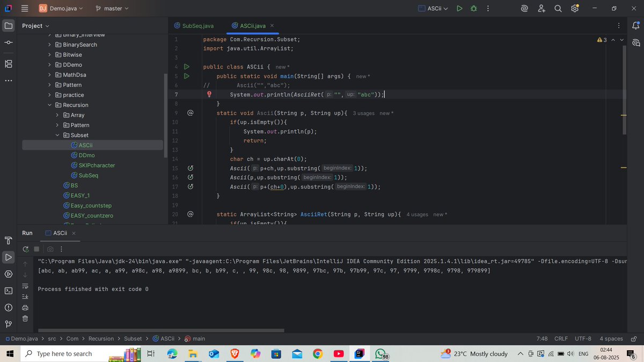Open the master branch dropdown
The width and height of the screenshot is (644, 362).
pos(112,9)
